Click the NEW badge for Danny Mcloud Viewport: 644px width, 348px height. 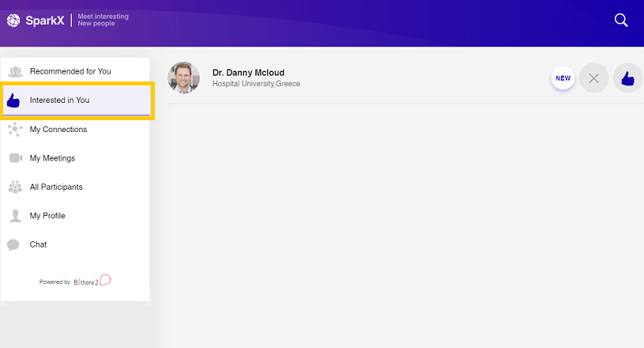pos(563,78)
